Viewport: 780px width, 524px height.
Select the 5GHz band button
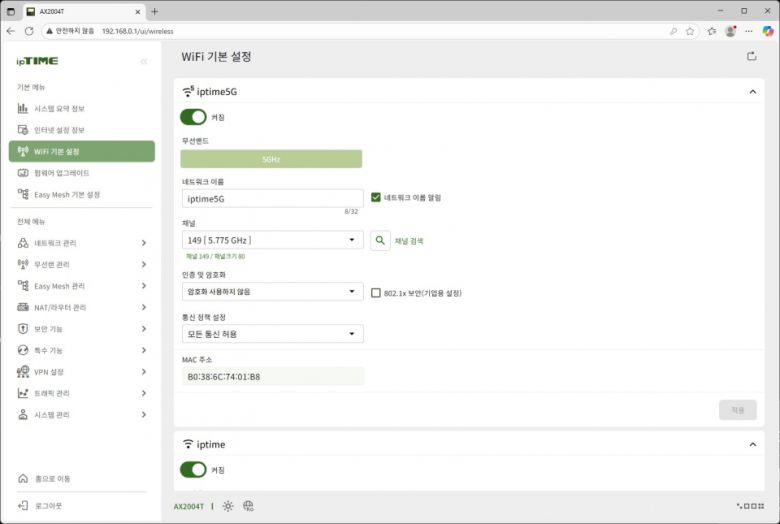[x=271, y=159]
